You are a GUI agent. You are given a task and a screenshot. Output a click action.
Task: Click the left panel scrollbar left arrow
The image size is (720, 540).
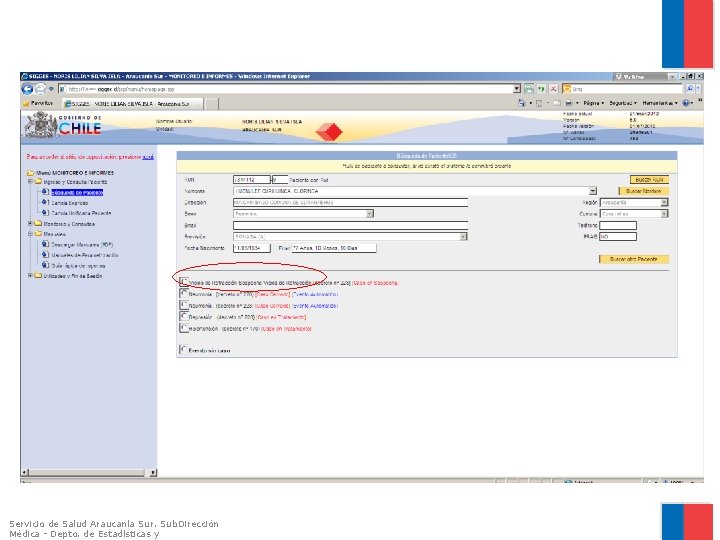coord(25,472)
